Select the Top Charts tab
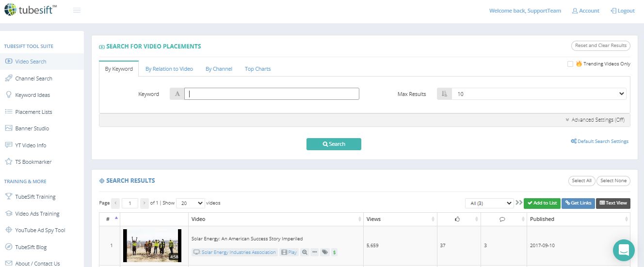Viewport: 644px width, 267px height. point(258,69)
